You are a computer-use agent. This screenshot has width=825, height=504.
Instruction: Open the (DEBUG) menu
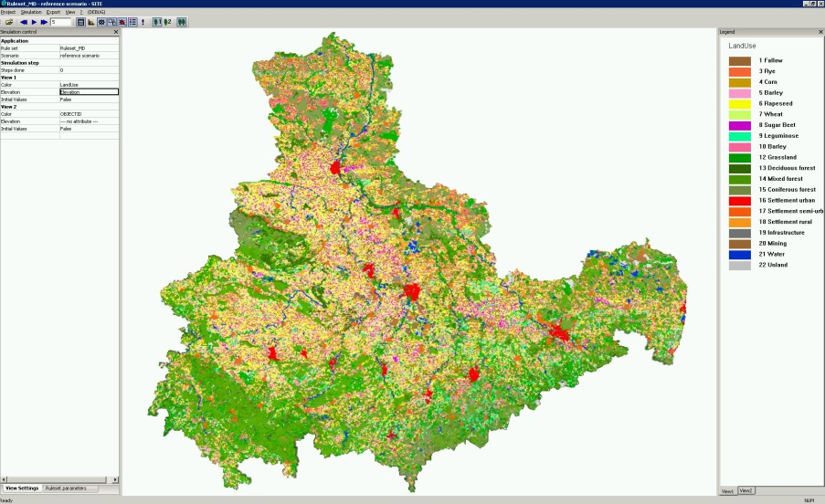96,12
